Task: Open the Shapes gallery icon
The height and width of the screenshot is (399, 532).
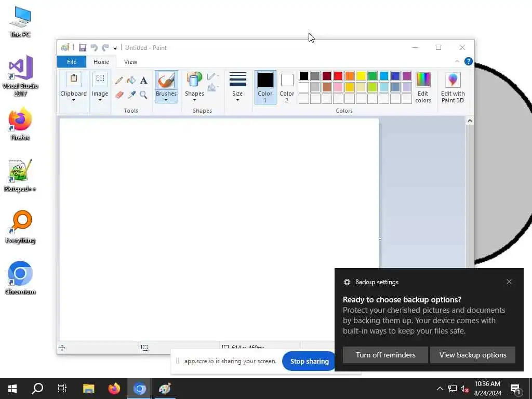Action: (194, 80)
